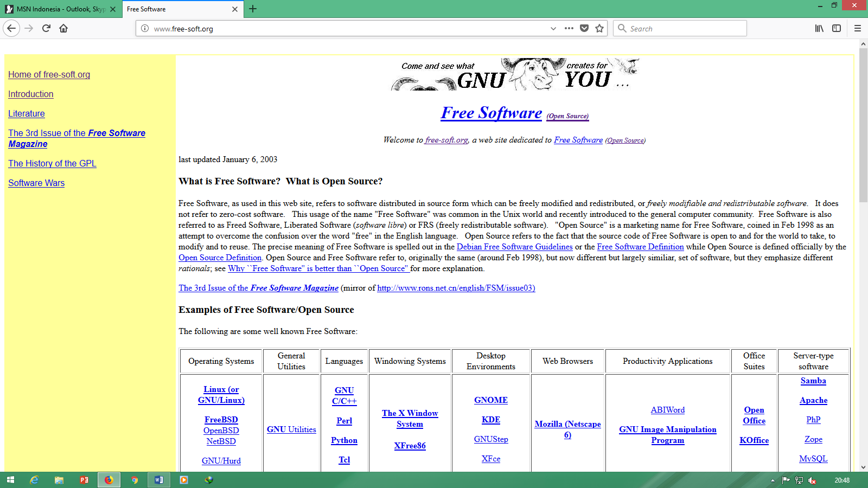The height and width of the screenshot is (488, 868).
Task: Open the page actions three-dot menu
Action: (569, 28)
